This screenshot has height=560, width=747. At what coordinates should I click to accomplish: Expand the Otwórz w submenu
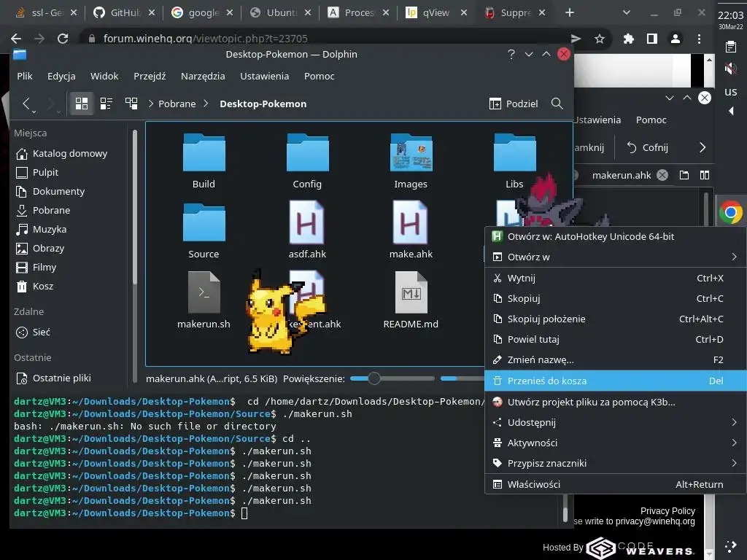point(615,257)
